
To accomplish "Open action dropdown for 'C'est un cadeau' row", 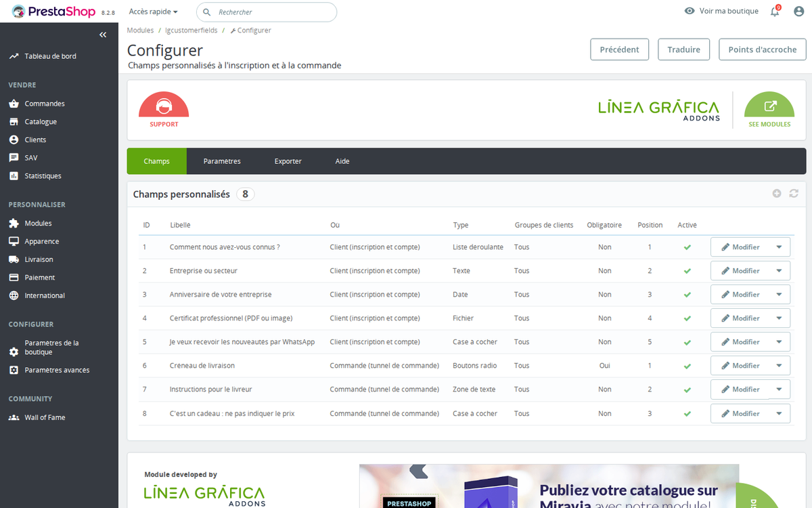I will coord(779,413).
